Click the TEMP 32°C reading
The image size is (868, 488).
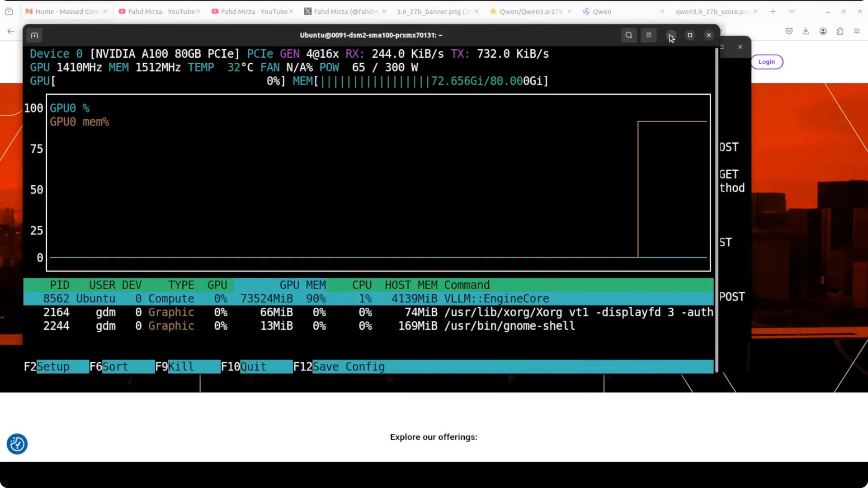tap(221, 67)
